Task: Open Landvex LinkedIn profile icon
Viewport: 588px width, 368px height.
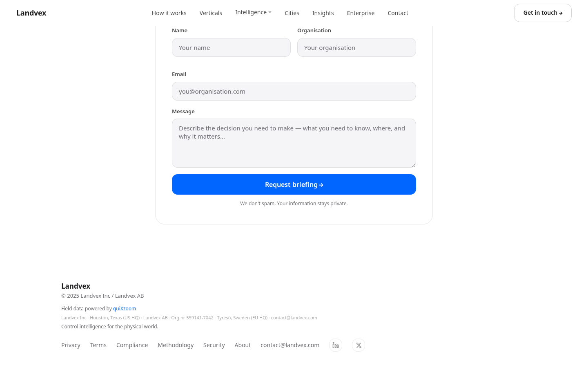Action: (336, 345)
